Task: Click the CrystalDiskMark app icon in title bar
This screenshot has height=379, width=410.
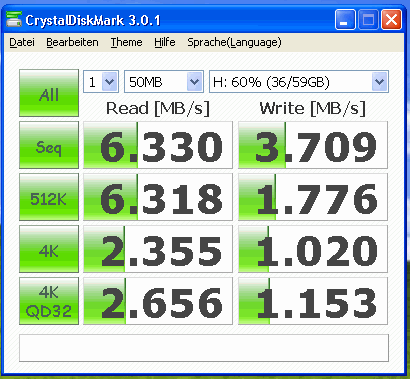Action: (x=14, y=20)
